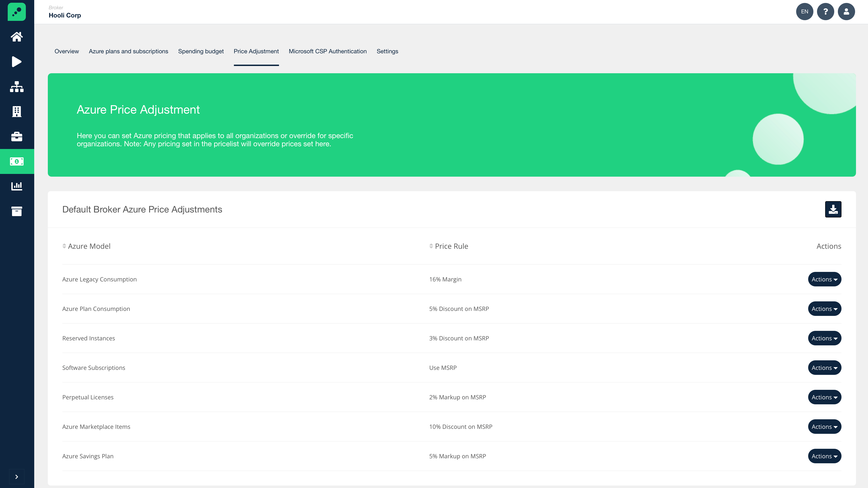Open the organization hierarchy sidebar icon
The width and height of the screenshot is (868, 488).
[x=17, y=87]
